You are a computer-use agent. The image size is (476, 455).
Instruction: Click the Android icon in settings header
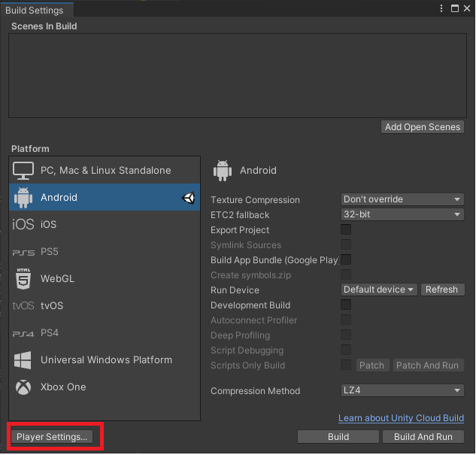(x=223, y=171)
